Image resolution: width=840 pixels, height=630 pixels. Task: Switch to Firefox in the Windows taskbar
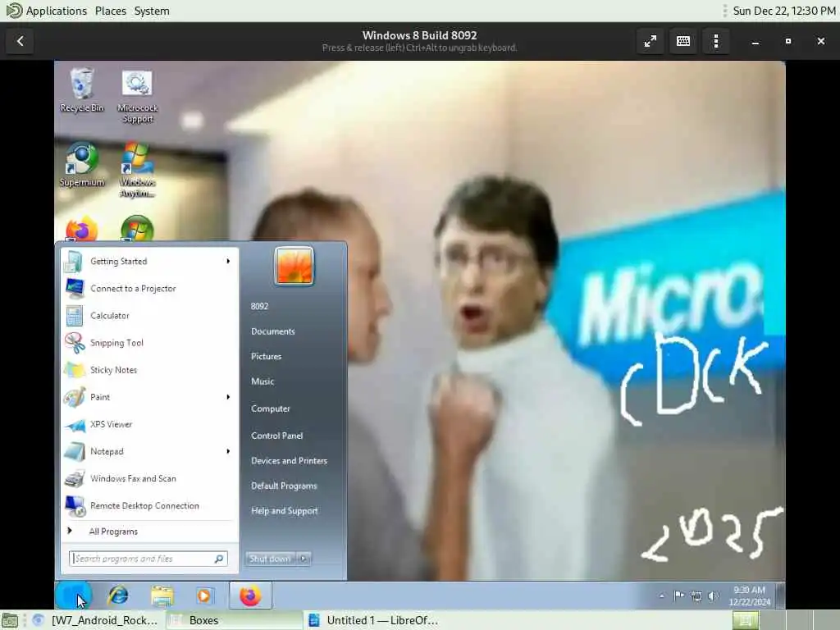[250, 596]
